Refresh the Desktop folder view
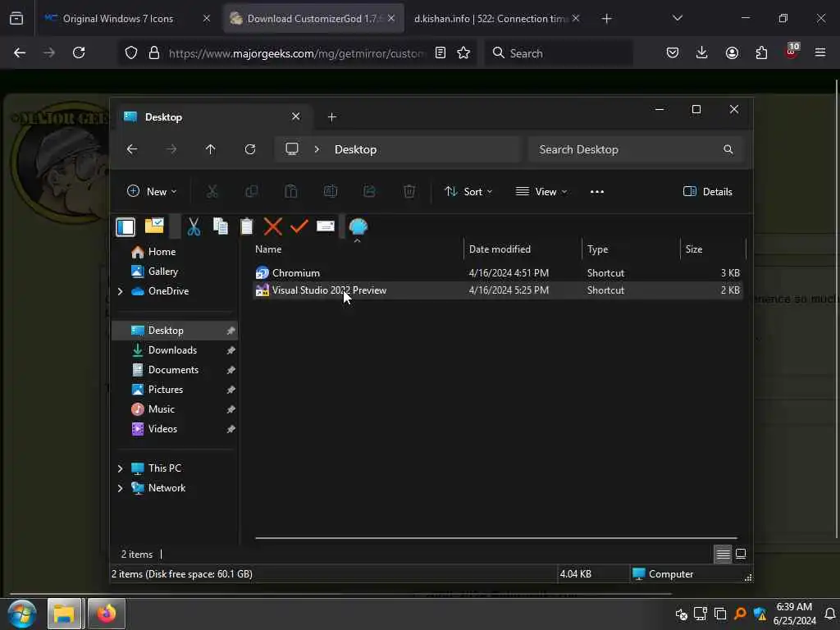This screenshot has height=630, width=840. coord(250,149)
